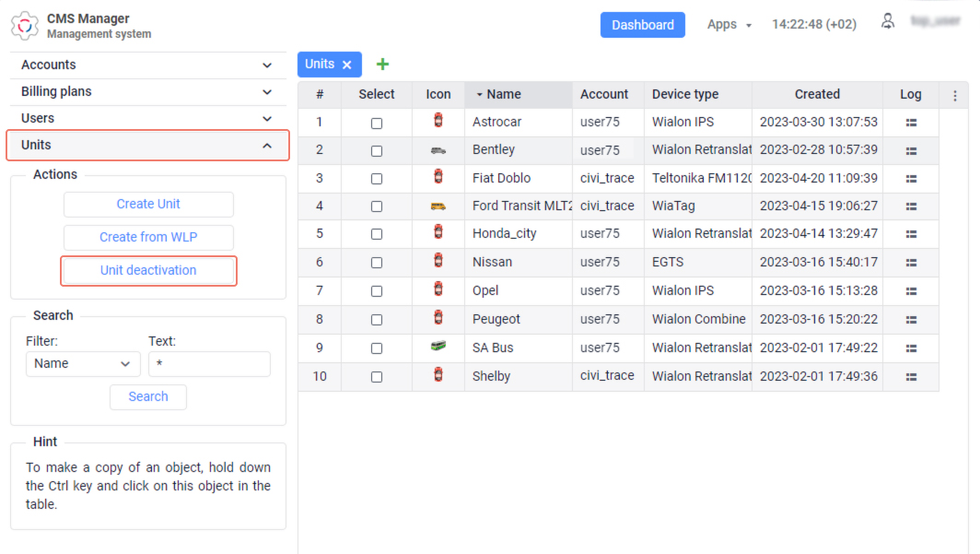The width and height of the screenshot is (980, 554).
Task: Click the Ford Transit yellow van icon
Action: [437, 206]
